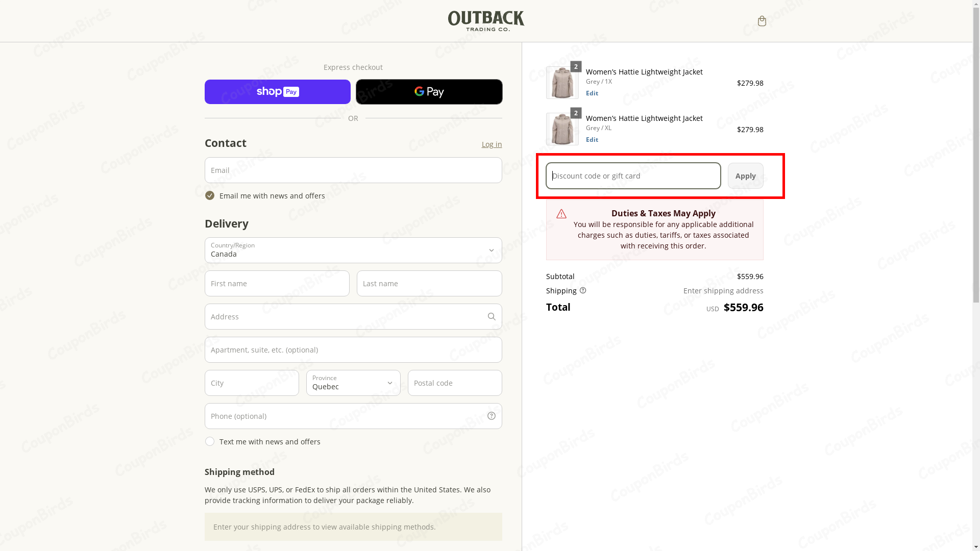Image resolution: width=980 pixels, height=551 pixels.
Task: Click the Shop Pay express checkout button
Action: point(277,92)
